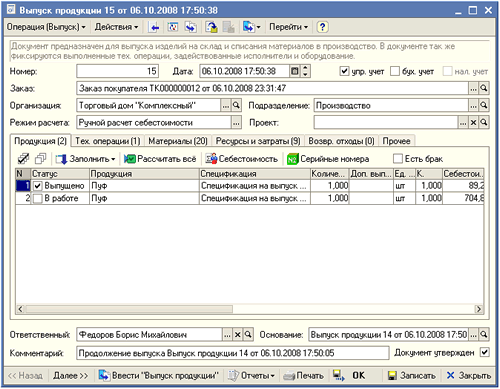Screen dimensions: 500x389
Task: Open Проект details with the magnifier icon
Action: (x=484, y=123)
